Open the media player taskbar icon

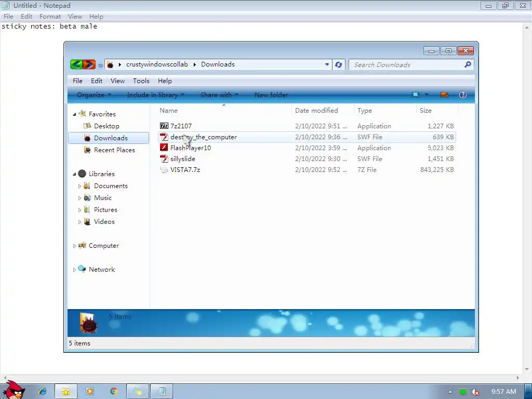tap(90, 391)
